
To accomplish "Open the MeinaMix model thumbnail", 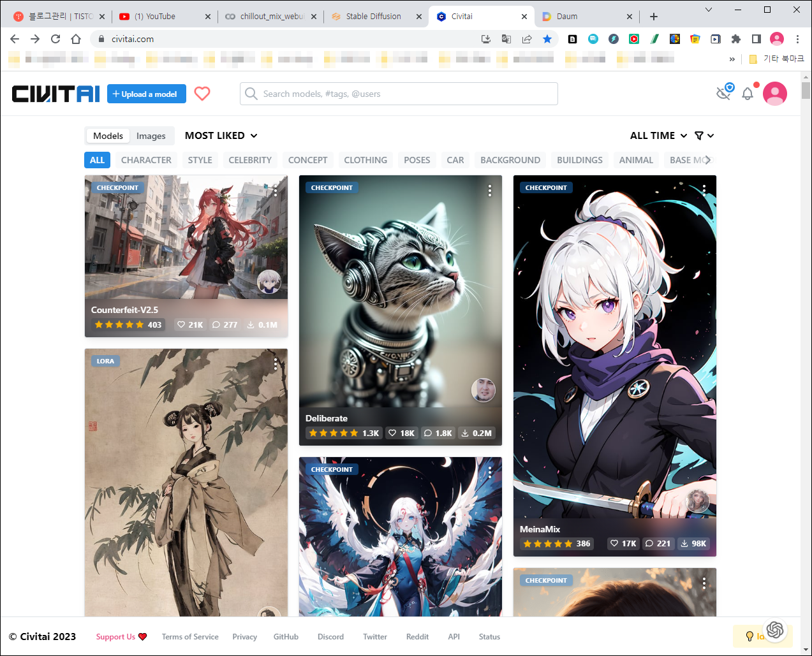I will coord(614,346).
